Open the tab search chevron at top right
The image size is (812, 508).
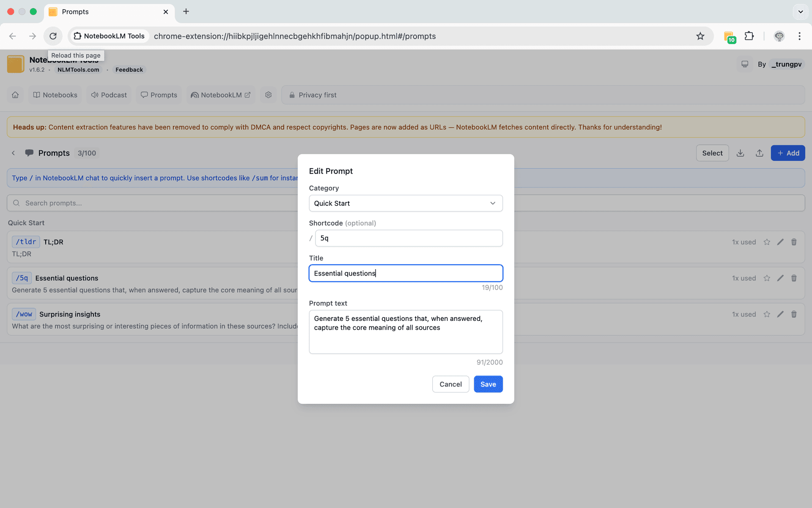coord(801,11)
